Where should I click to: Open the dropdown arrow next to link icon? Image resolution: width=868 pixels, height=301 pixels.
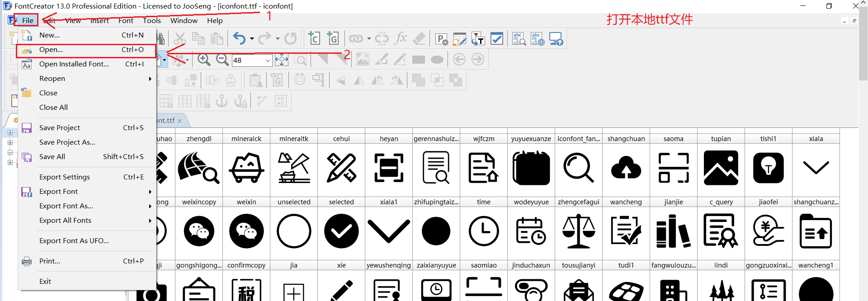coord(369,39)
